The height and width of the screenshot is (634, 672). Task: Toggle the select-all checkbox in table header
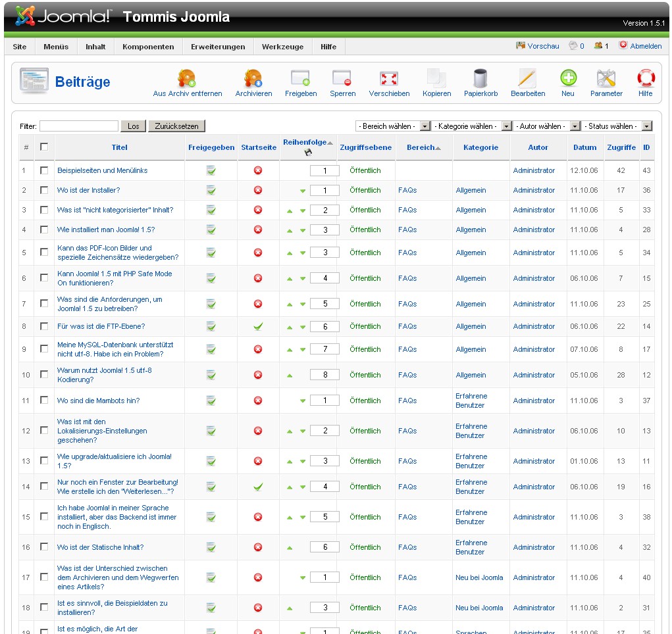coord(44,147)
